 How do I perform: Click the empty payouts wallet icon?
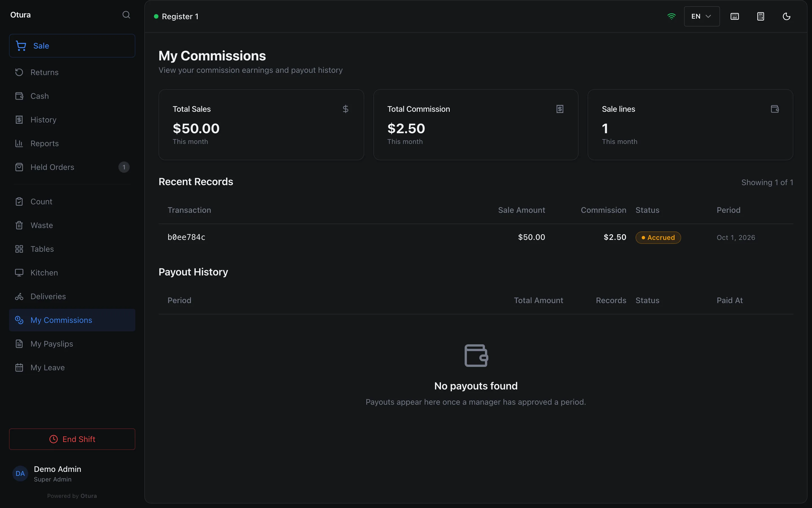(476, 356)
